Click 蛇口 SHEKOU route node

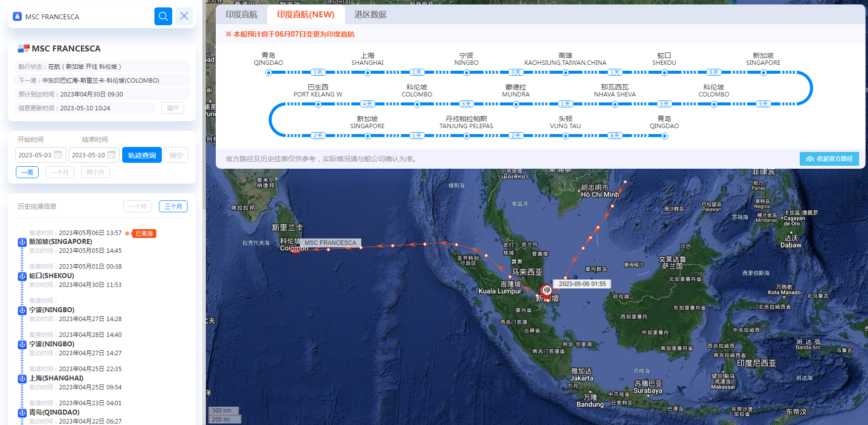(665, 73)
